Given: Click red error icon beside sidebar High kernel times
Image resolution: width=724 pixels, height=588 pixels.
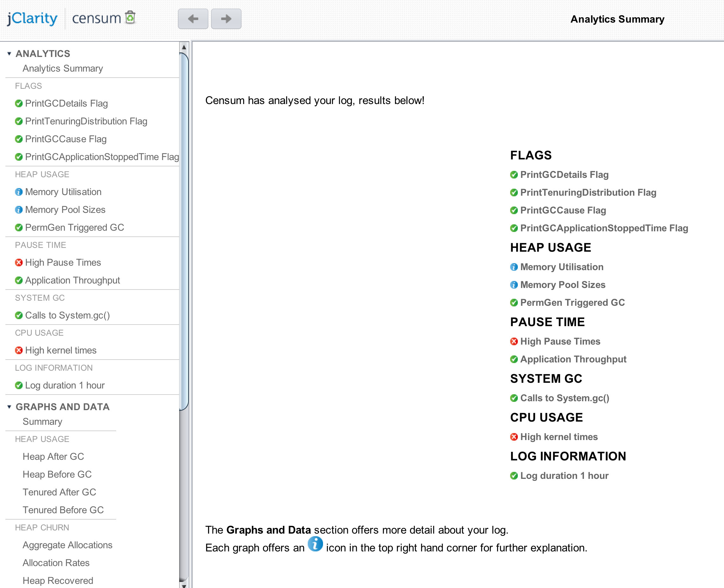Looking at the screenshot, I should 19,350.
